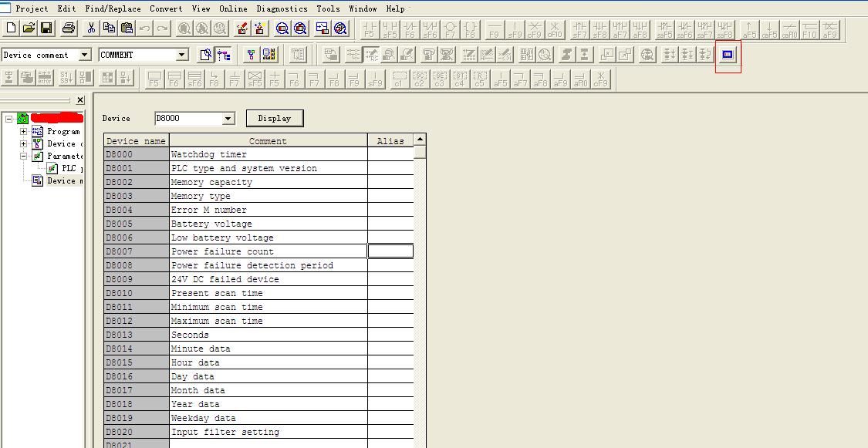Screen dimensions: 868x448
Task: Toggle the project data list tree icon
Action: (224, 55)
